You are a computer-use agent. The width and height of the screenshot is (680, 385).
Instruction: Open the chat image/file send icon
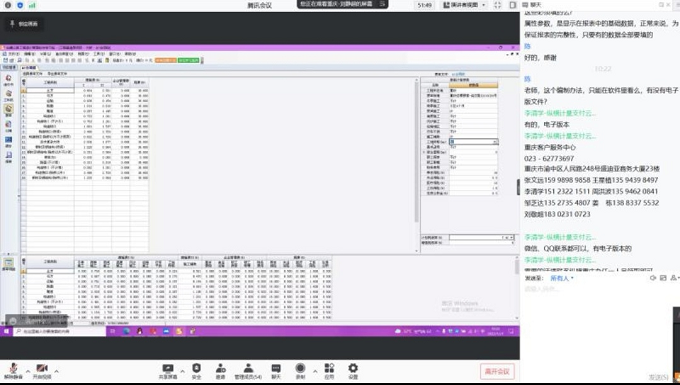click(663, 278)
